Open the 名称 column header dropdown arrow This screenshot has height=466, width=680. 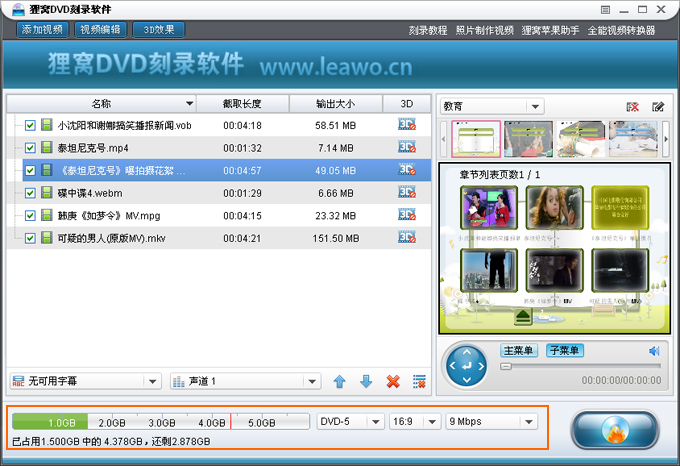(189, 104)
